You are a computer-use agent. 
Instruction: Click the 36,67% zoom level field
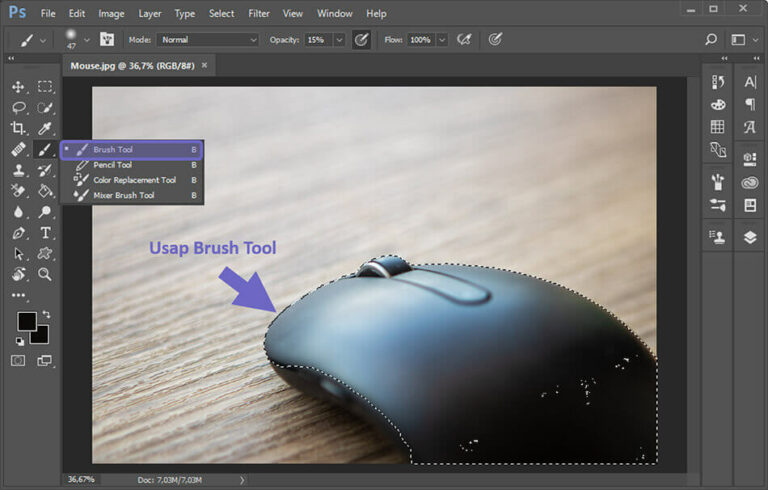tap(81, 479)
